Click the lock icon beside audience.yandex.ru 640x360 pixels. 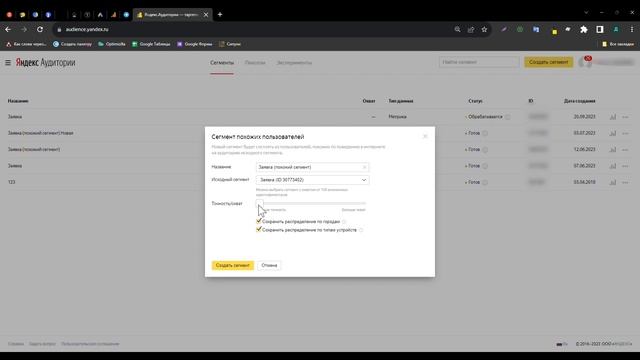pos(59,29)
